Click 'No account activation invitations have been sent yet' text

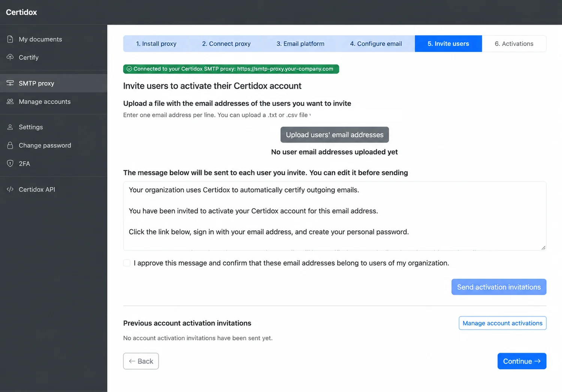(198, 338)
